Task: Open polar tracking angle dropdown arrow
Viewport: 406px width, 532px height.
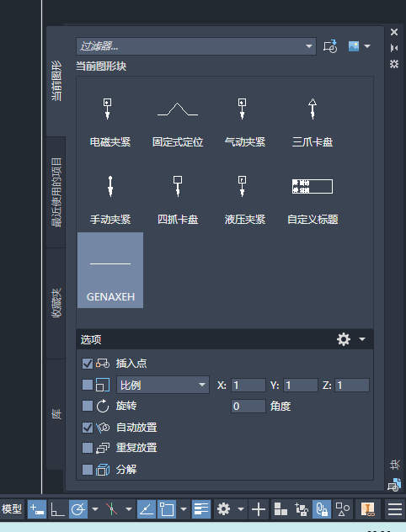Action: click(x=95, y=509)
